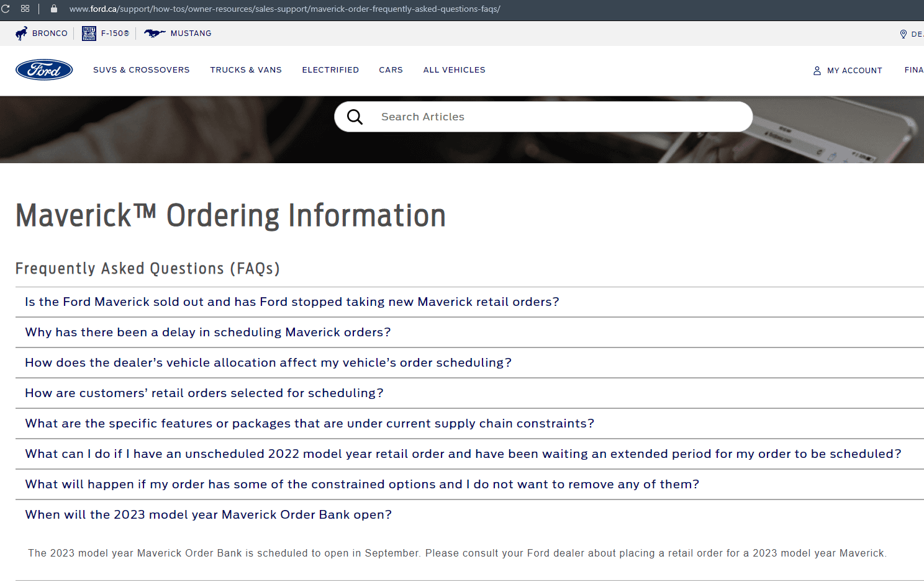The image size is (924, 582).
Task: Expand dealer's vehicle allocation question
Action: tap(469, 363)
